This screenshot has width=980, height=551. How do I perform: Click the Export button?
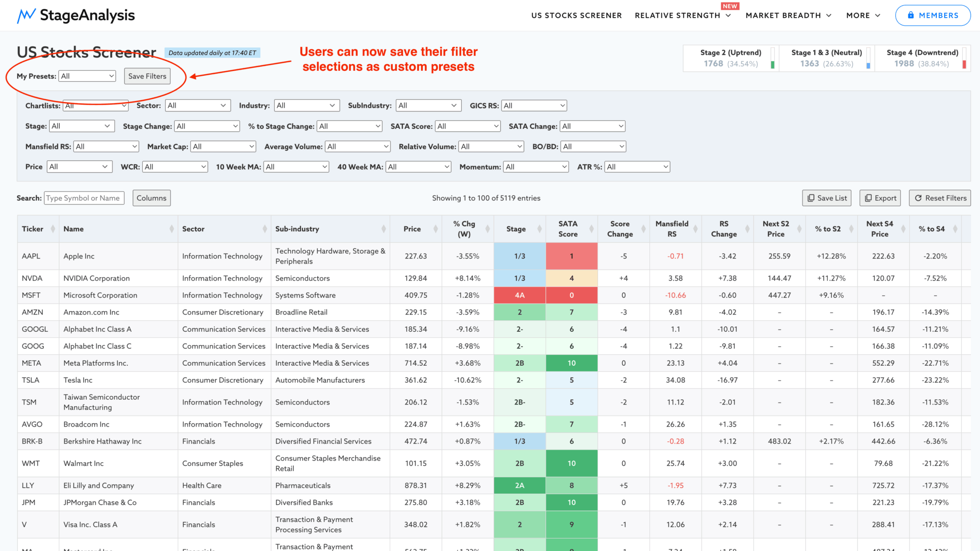tap(880, 198)
